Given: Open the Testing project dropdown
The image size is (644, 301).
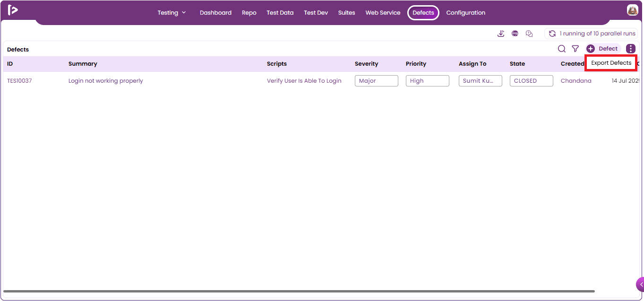Looking at the screenshot, I should pos(172,13).
